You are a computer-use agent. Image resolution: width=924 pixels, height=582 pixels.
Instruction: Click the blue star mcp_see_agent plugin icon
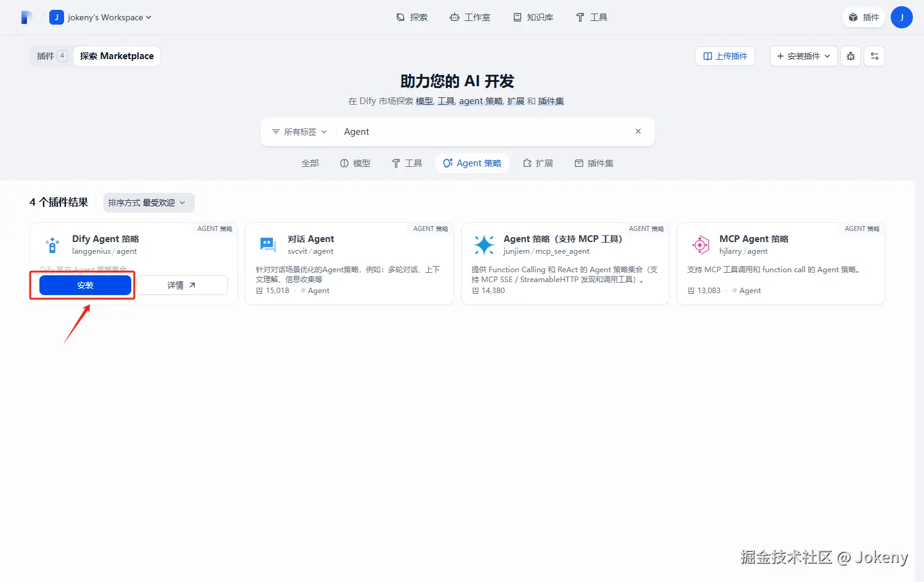tap(484, 245)
